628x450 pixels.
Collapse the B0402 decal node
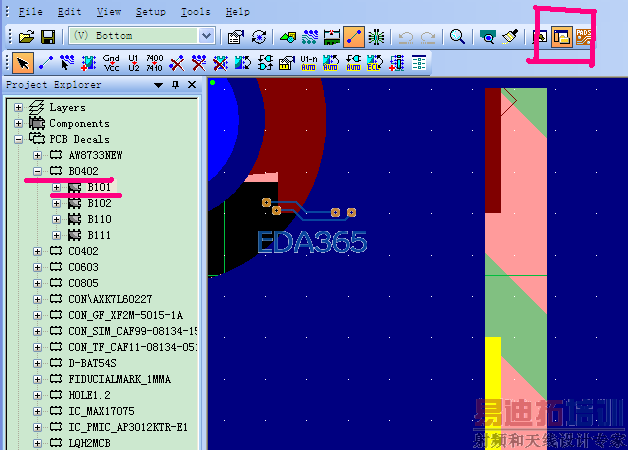click(x=37, y=171)
